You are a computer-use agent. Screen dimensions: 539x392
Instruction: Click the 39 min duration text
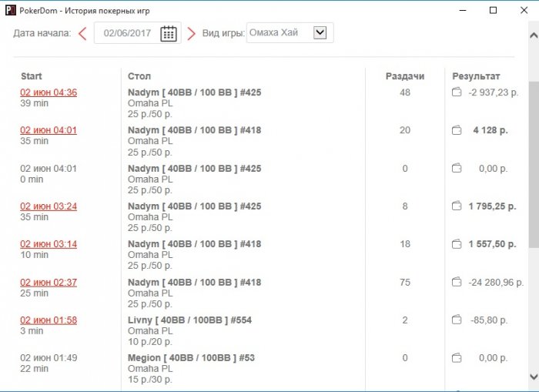click(x=34, y=103)
